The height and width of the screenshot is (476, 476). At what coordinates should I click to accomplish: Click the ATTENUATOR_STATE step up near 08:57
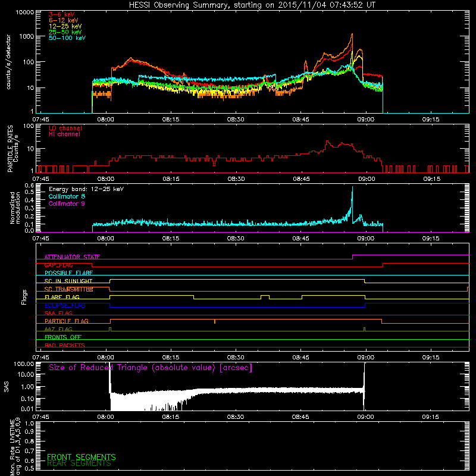click(x=352, y=257)
